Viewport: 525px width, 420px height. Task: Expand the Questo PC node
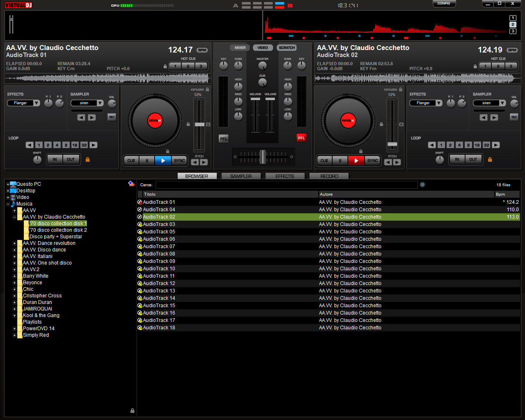point(8,184)
